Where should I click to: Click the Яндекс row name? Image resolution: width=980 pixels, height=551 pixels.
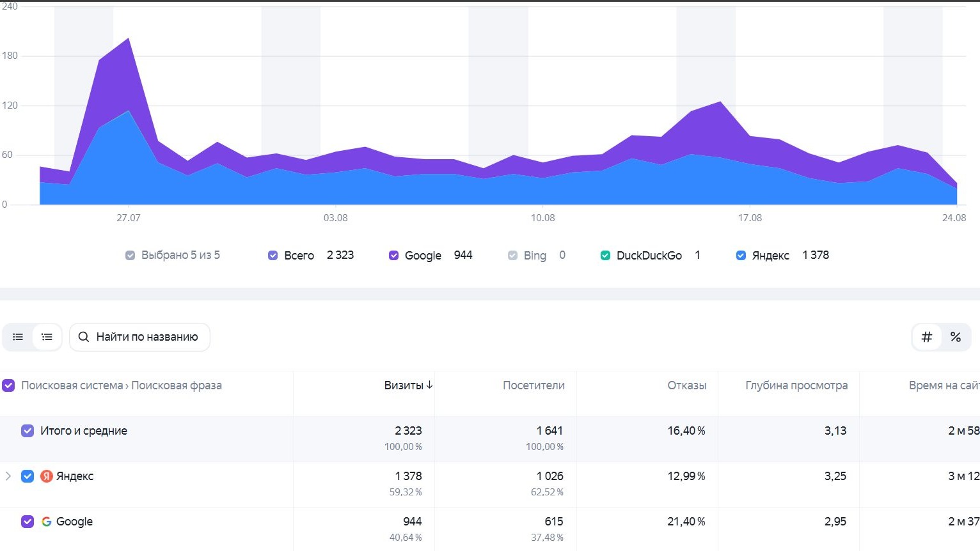point(75,476)
